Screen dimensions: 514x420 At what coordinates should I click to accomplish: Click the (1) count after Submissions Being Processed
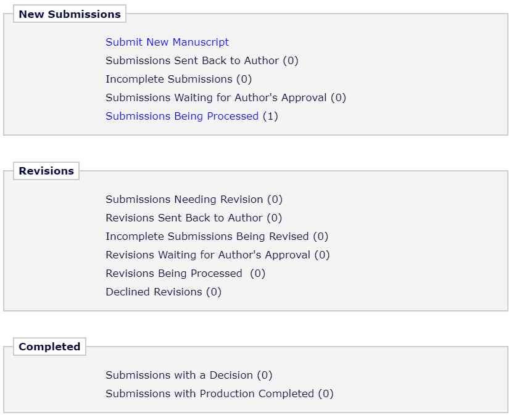tap(270, 116)
